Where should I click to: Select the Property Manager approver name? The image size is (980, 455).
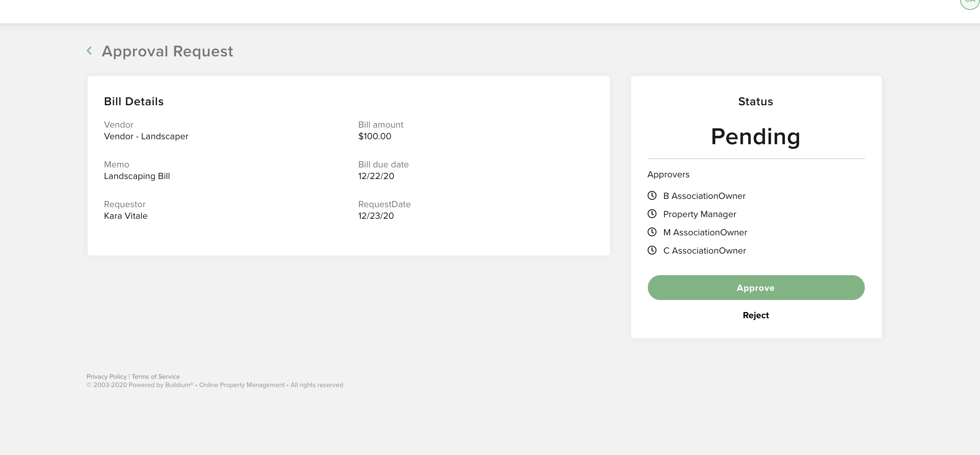[x=700, y=214]
